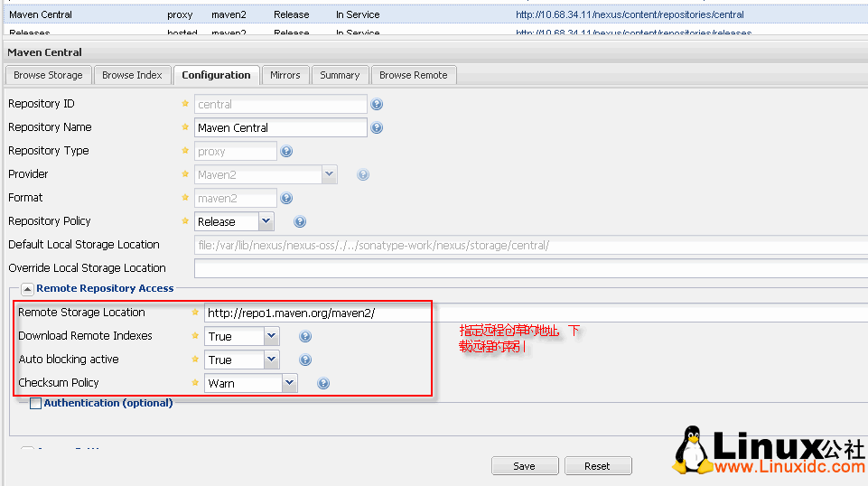Switch to the Browse Remote tab
868x486 pixels.
(414, 75)
